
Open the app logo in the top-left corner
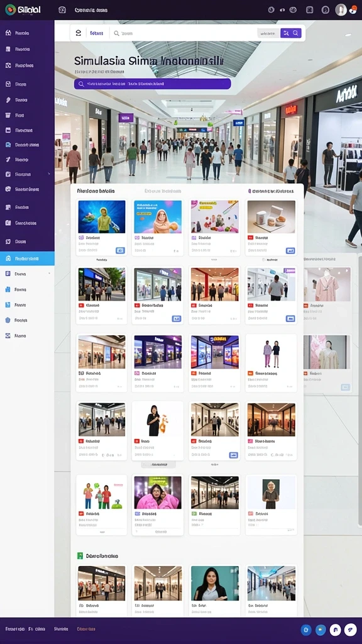coord(23,10)
